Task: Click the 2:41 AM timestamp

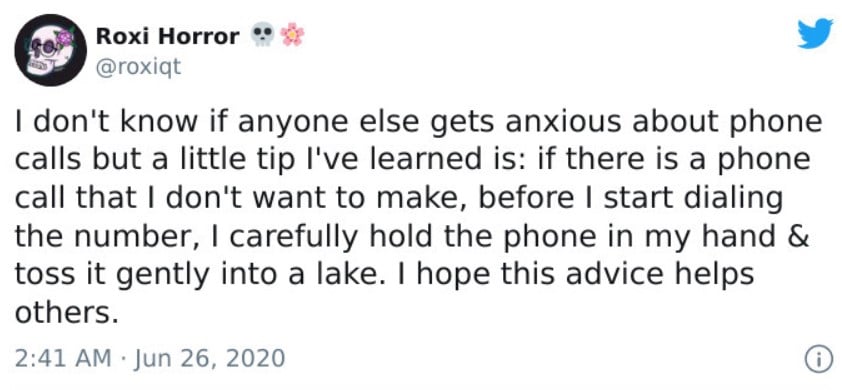Action: (x=63, y=358)
